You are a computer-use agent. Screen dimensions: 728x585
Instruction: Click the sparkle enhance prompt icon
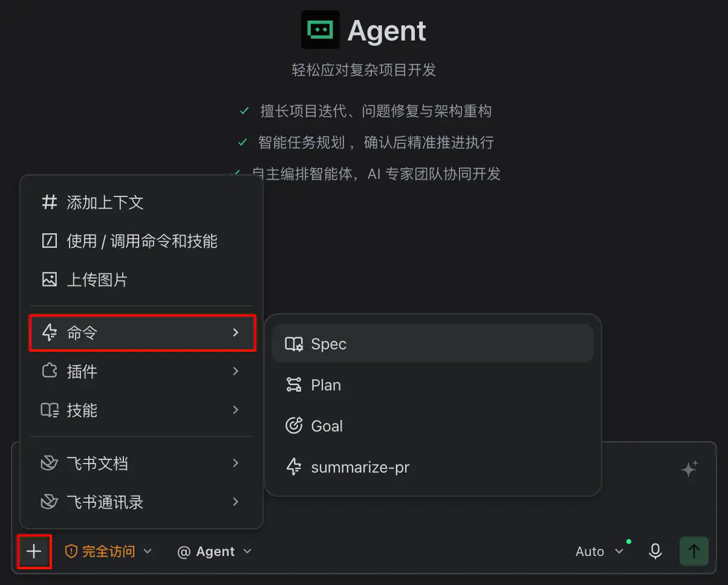[690, 468]
